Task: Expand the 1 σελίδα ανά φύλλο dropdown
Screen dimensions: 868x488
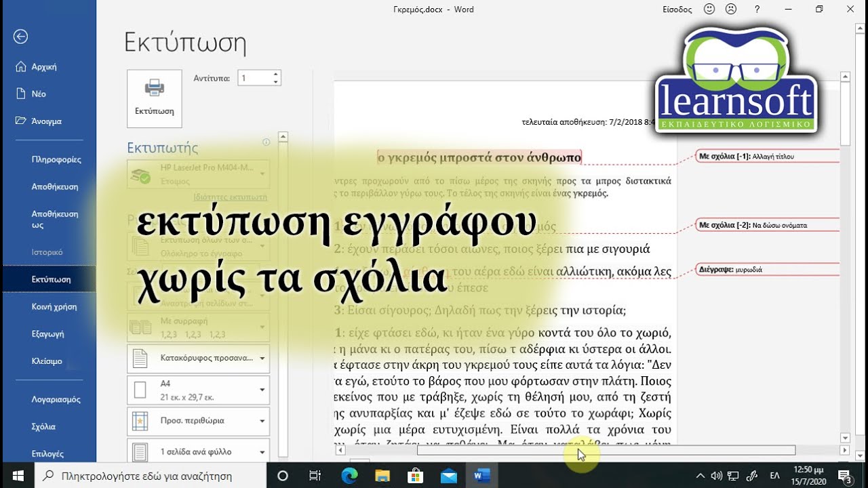Action: 198,451
